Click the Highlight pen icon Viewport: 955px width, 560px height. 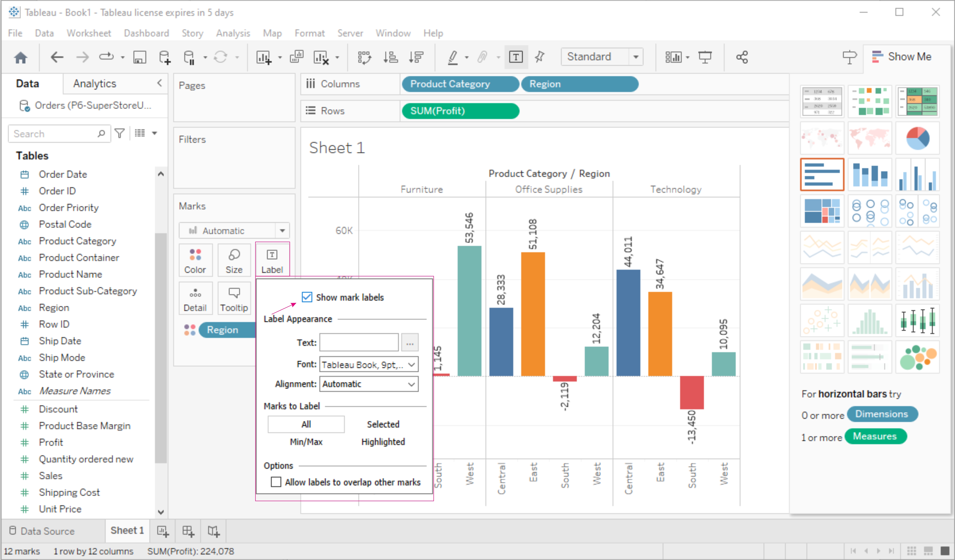[x=453, y=58]
